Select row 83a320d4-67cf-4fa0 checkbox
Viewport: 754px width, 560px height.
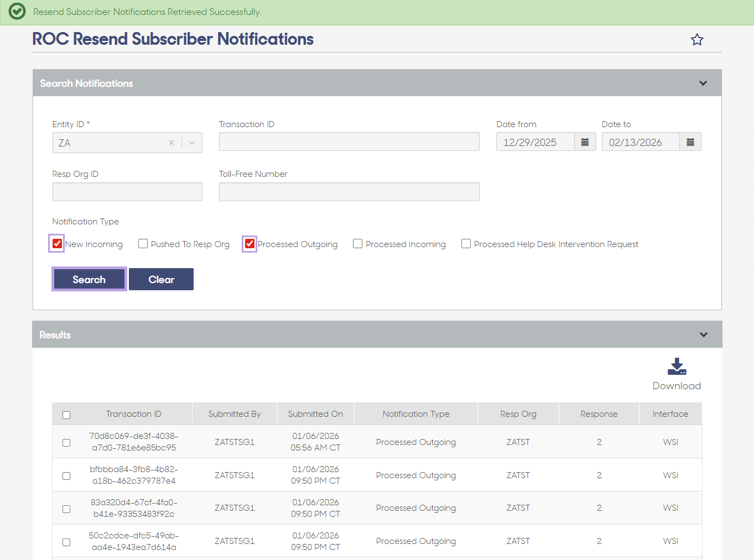tap(66, 509)
